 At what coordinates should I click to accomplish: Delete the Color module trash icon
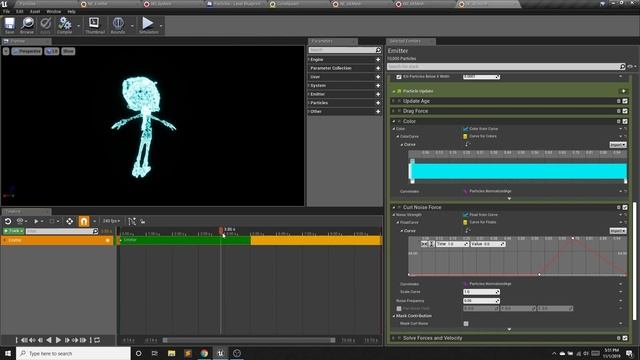click(x=619, y=121)
